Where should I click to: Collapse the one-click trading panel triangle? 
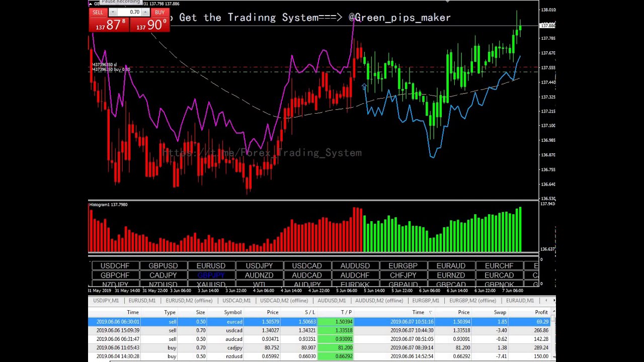91,4
